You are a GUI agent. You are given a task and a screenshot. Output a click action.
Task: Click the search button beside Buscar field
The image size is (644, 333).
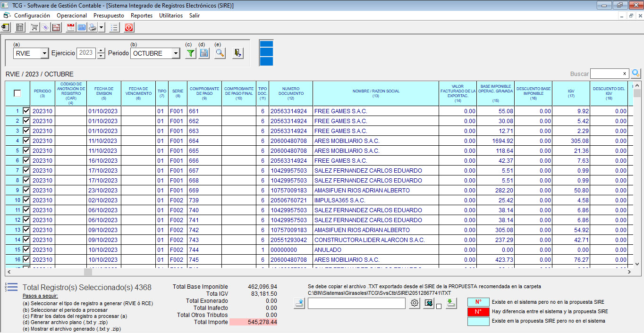coord(636,74)
